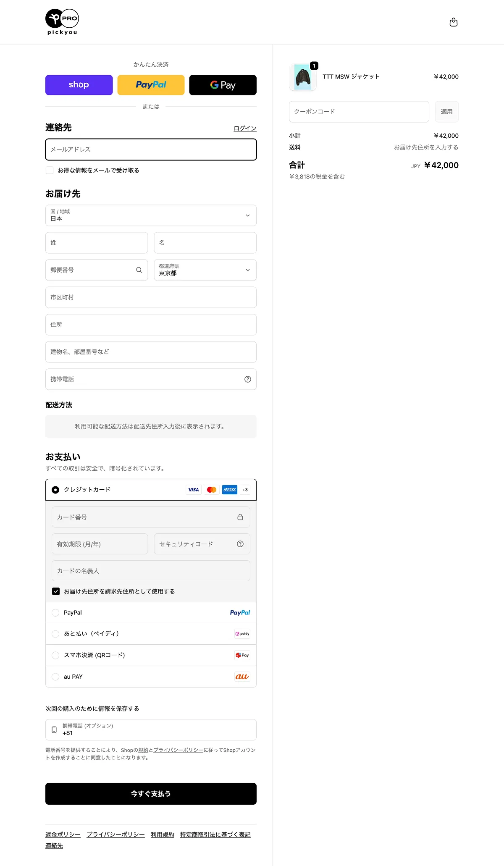Open the country/region dropdown showing 日本
The image size is (504, 866).
click(151, 215)
